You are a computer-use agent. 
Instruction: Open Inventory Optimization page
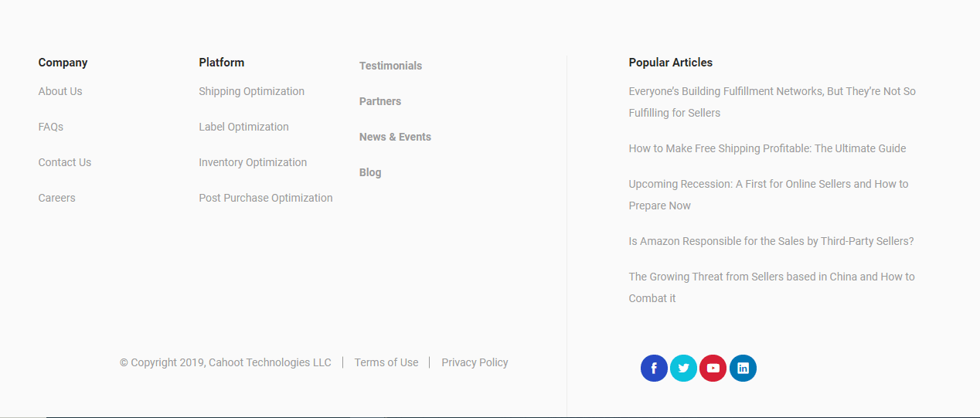(253, 162)
